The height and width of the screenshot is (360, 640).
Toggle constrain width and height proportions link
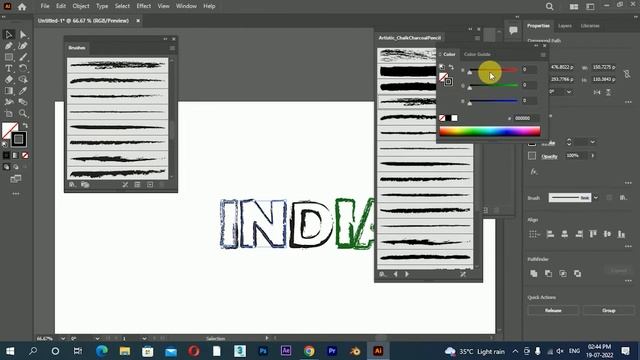pos(627,73)
